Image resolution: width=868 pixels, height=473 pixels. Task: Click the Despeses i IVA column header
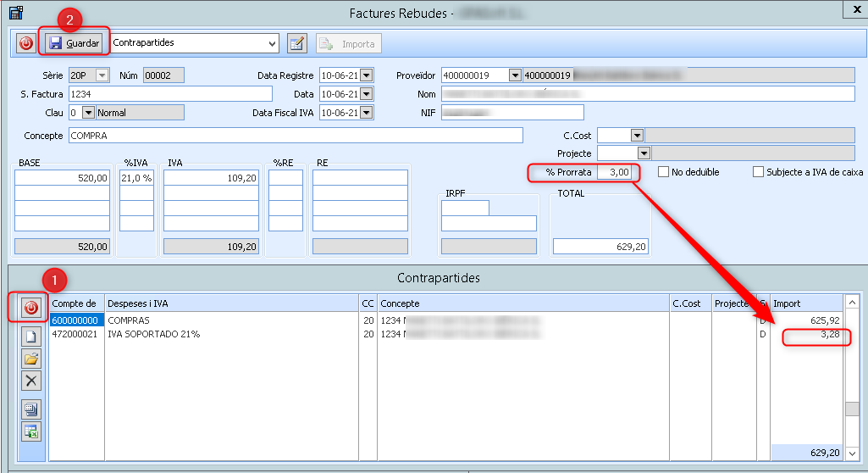(x=231, y=303)
